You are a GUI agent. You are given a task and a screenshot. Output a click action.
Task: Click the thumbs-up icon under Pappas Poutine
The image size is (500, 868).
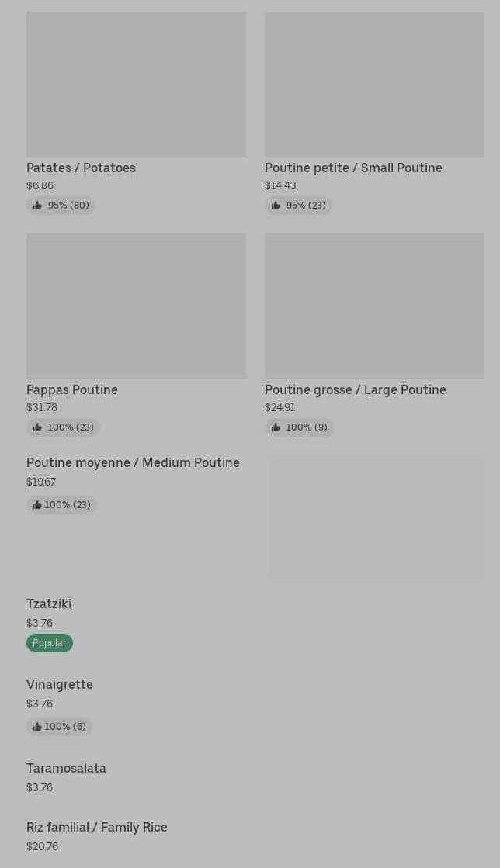37,427
